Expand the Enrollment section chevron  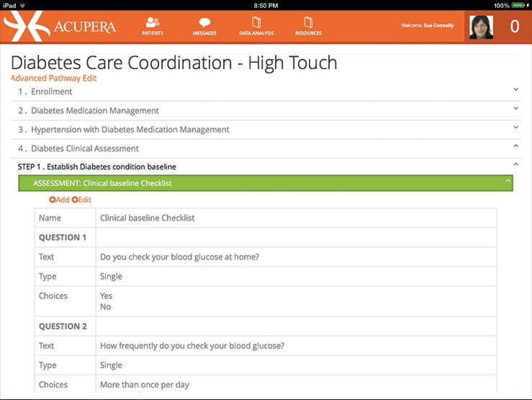pyautogui.click(x=516, y=89)
